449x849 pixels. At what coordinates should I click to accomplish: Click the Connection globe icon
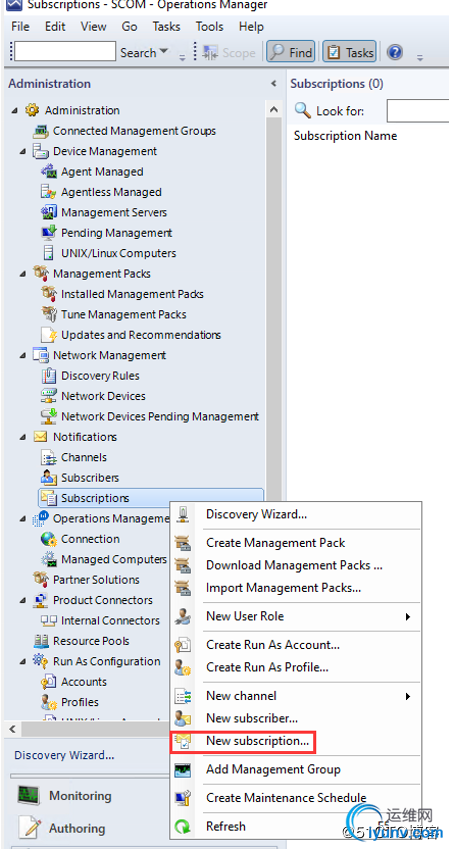pos(48,539)
